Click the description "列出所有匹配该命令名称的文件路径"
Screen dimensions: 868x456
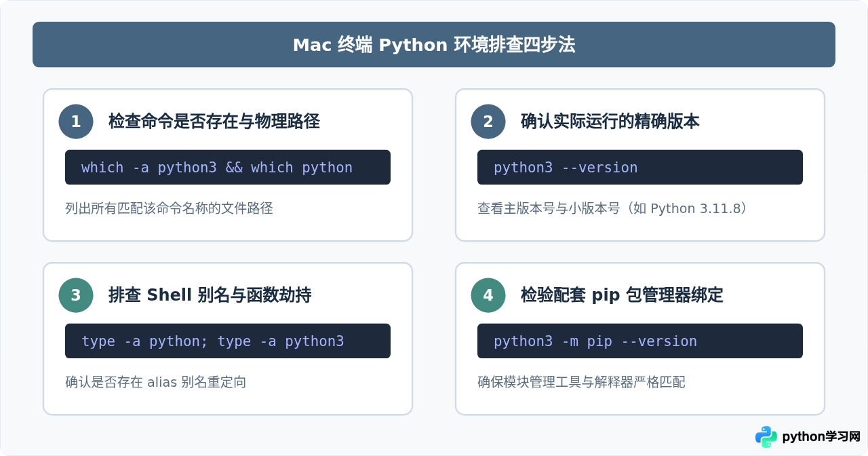pyautogui.click(x=169, y=208)
